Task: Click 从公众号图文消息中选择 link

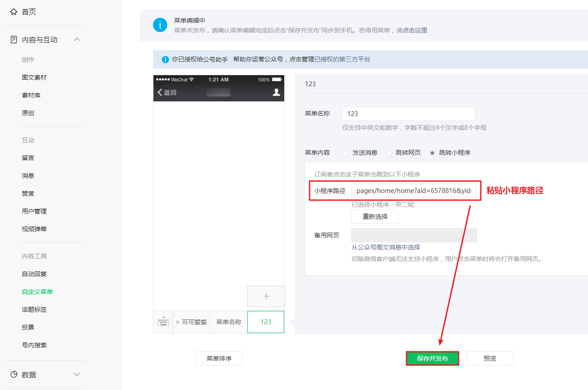Action: coord(386,247)
